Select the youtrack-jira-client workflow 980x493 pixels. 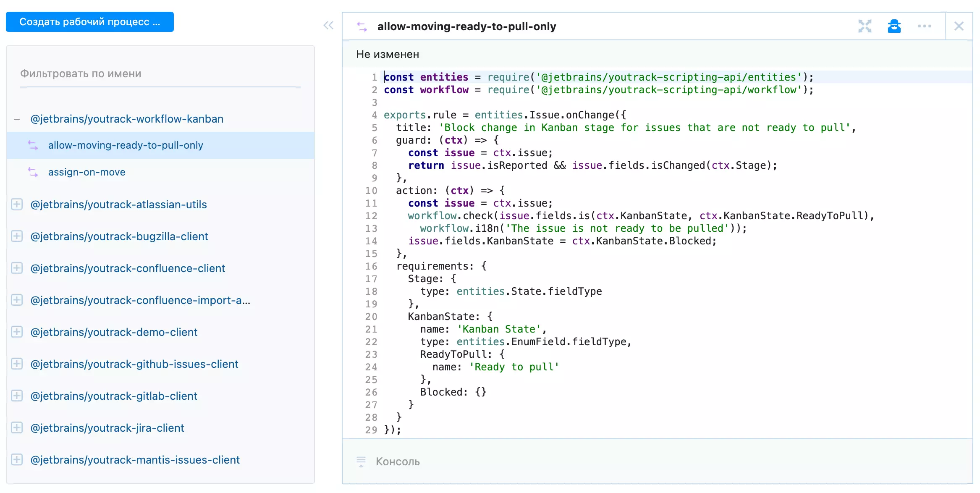tap(107, 428)
